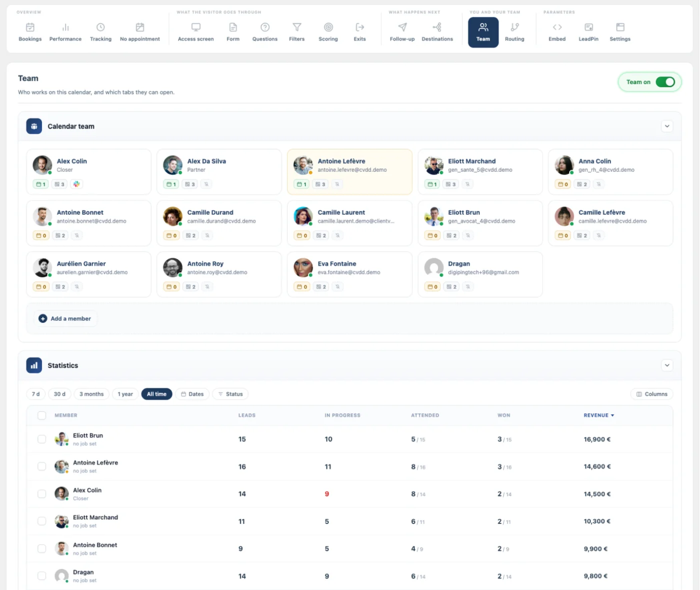This screenshot has width=700, height=590.
Task: Select the 3 months time range
Action: [91, 394]
